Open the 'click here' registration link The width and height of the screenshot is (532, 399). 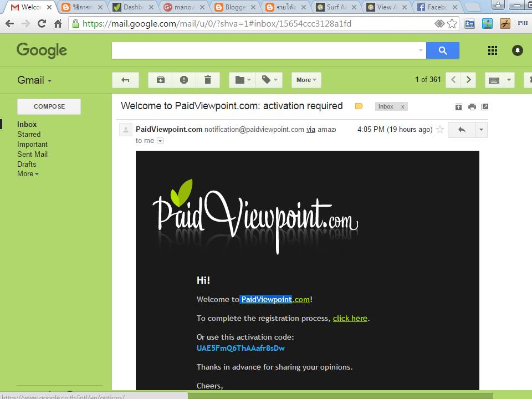(350, 318)
